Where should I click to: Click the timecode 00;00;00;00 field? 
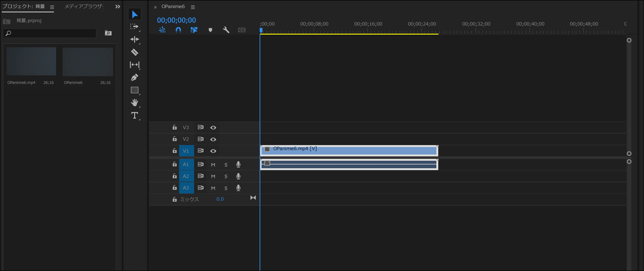[x=176, y=20]
